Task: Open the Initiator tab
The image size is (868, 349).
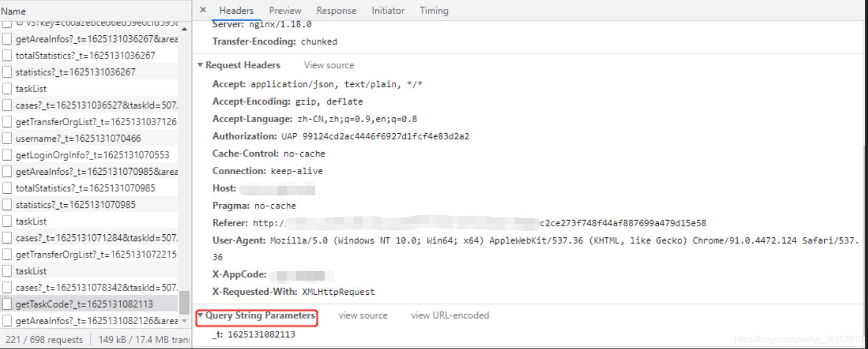Action: pyautogui.click(x=388, y=11)
